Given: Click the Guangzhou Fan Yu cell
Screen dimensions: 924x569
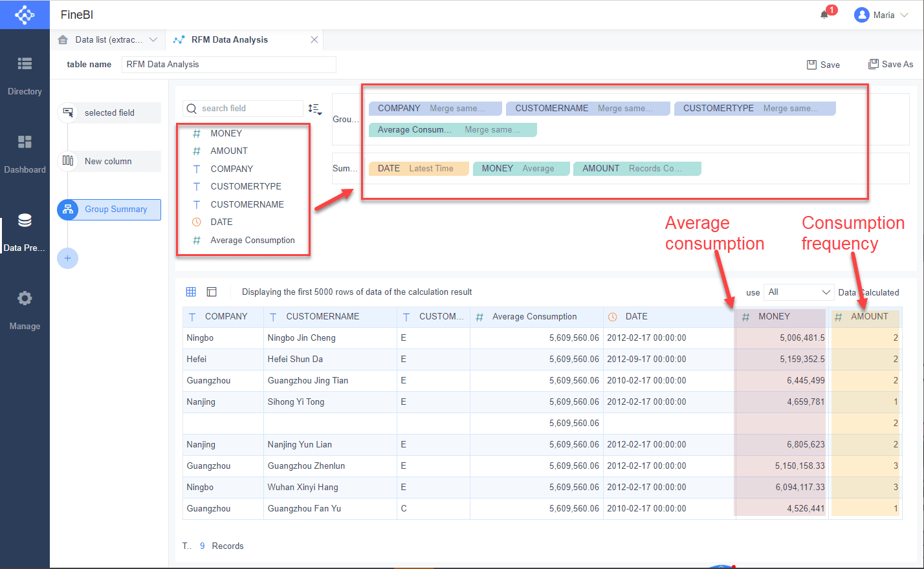Looking at the screenshot, I should pyautogui.click(x=330, y=509).
